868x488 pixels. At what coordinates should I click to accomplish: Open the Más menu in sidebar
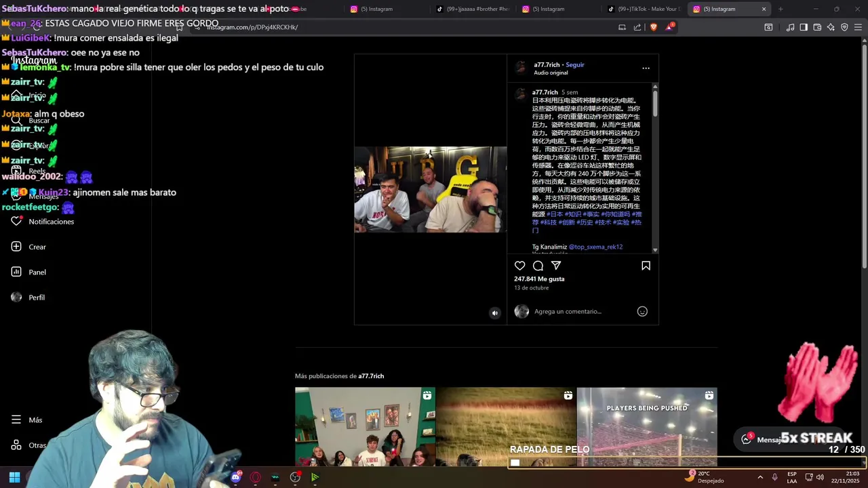point(27,420)
